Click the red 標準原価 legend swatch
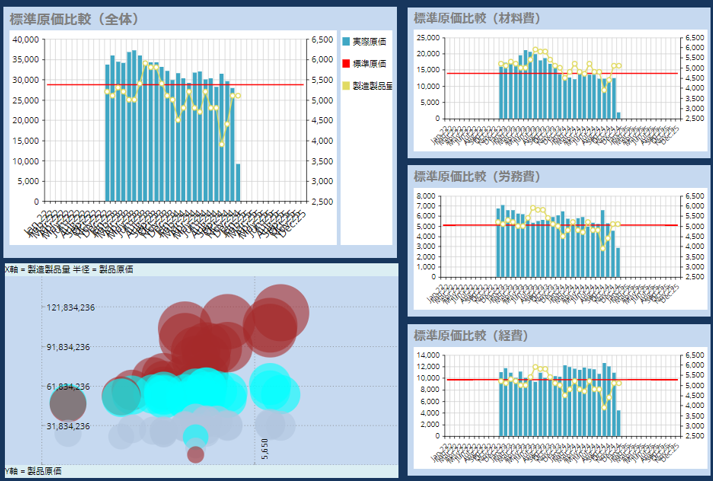The height and width of the screenshot is (482, 713). coord(346,64)
